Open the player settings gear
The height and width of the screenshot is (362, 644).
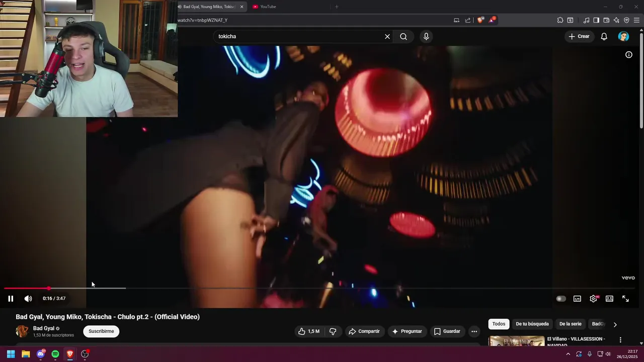point(594,299)
